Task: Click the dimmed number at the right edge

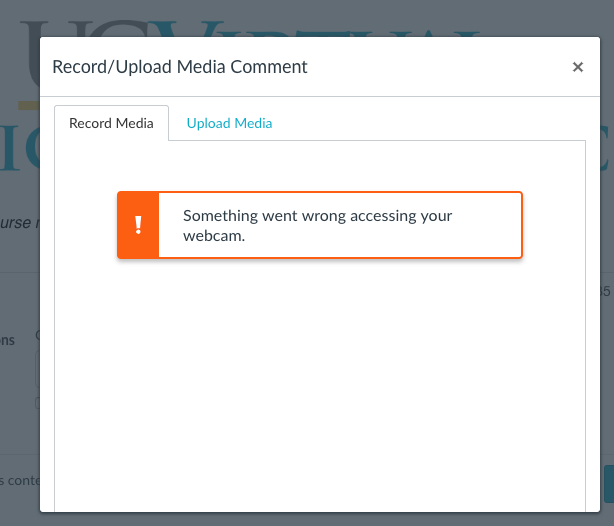Action: [x=606, y=292]
